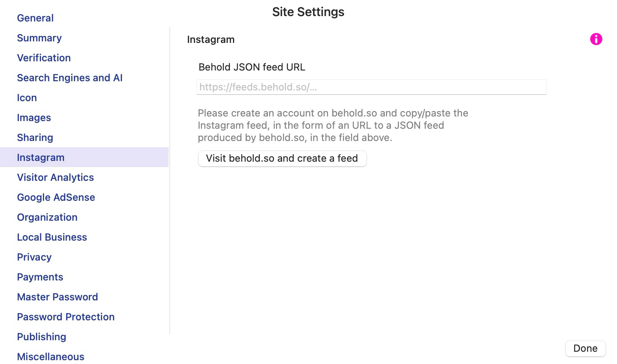Click the Behold JSON feed URL field

[x=371, y=87]
